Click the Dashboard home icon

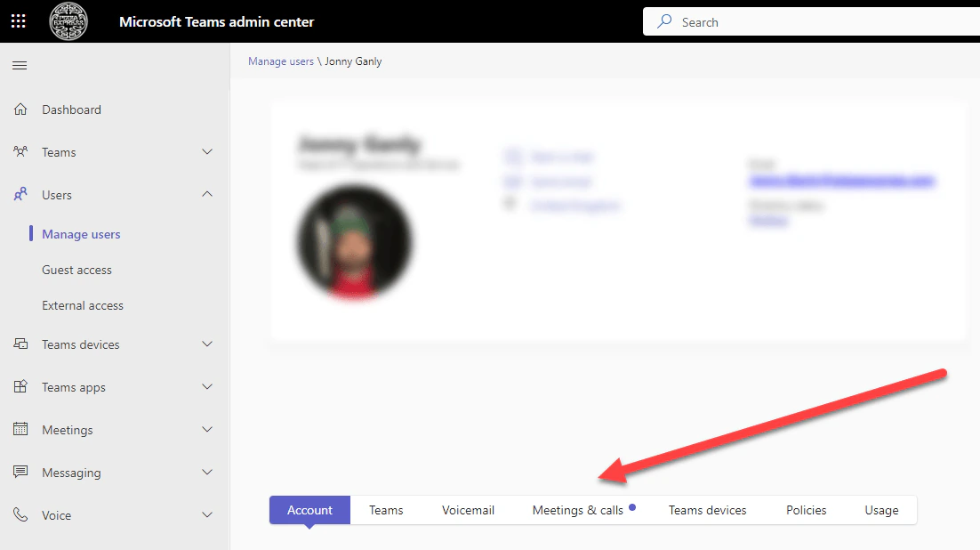[x=20, y=109]
